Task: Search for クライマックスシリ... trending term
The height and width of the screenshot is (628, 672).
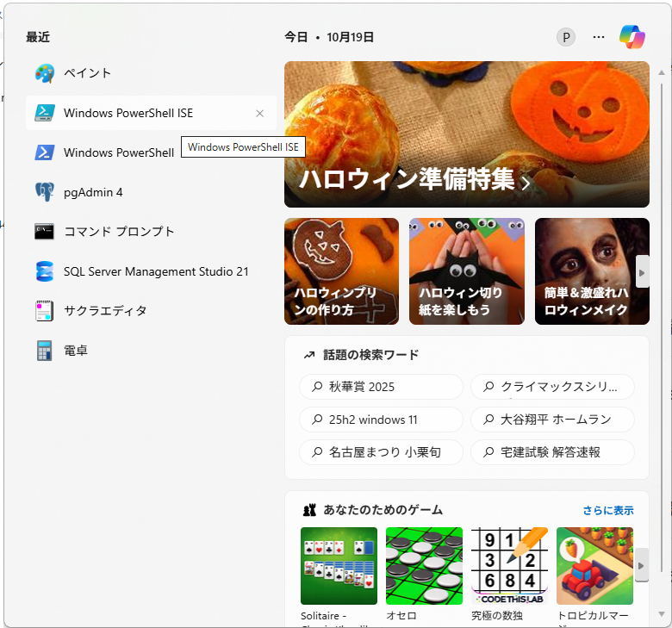Action: pyautogui.click(x=552, y=387)
